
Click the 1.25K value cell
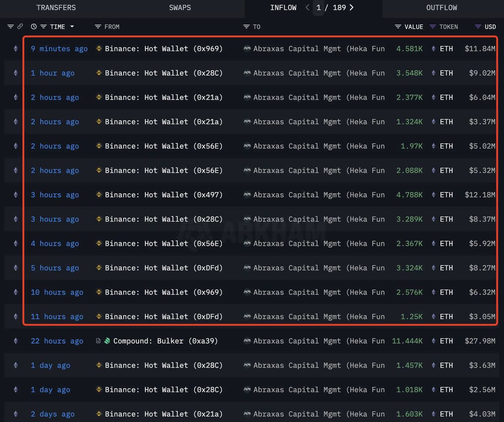412,316
